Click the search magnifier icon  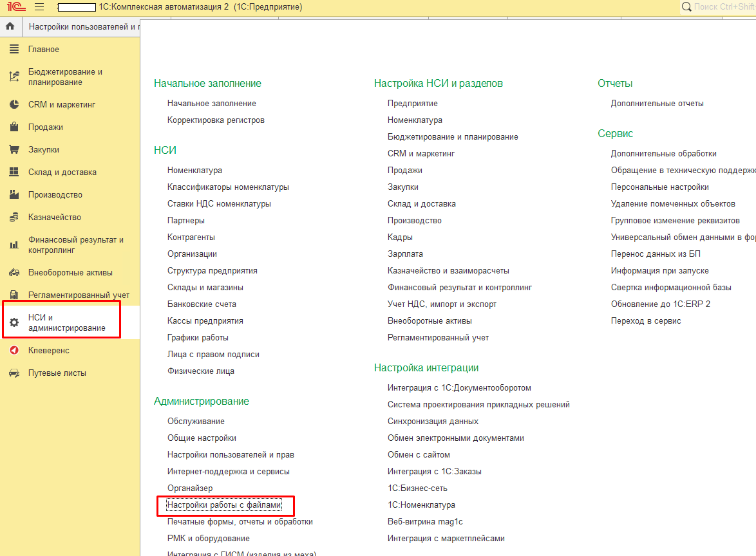pyautogui.click(x=686, y=6)
